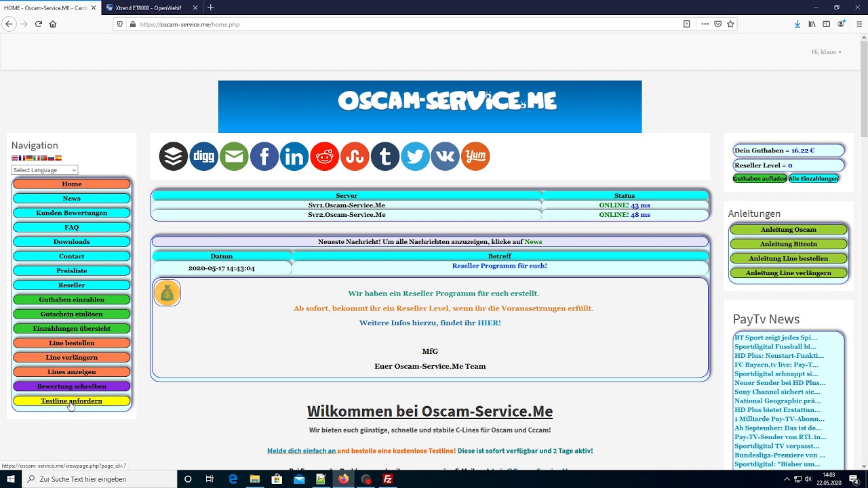Screen dimensions: 868x488
Task: Open the News navigation item
Action: point(72,199)
